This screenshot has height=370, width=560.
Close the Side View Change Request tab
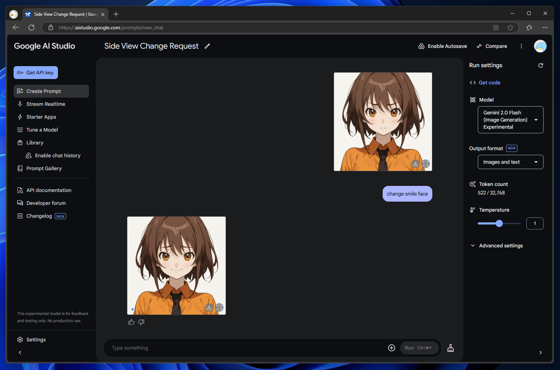pos(102,14)
